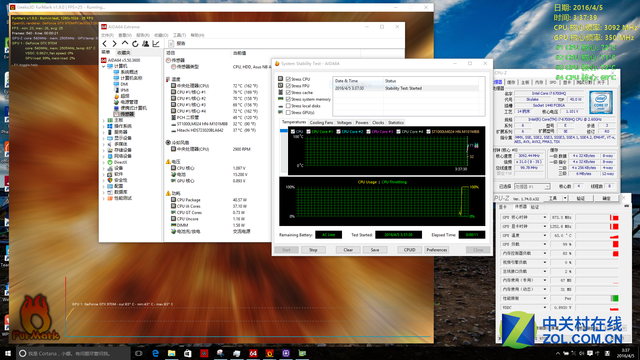Click the 确定 button in CPU-Z
Screen dimensions: 640x360
click(x=606, y=198)
